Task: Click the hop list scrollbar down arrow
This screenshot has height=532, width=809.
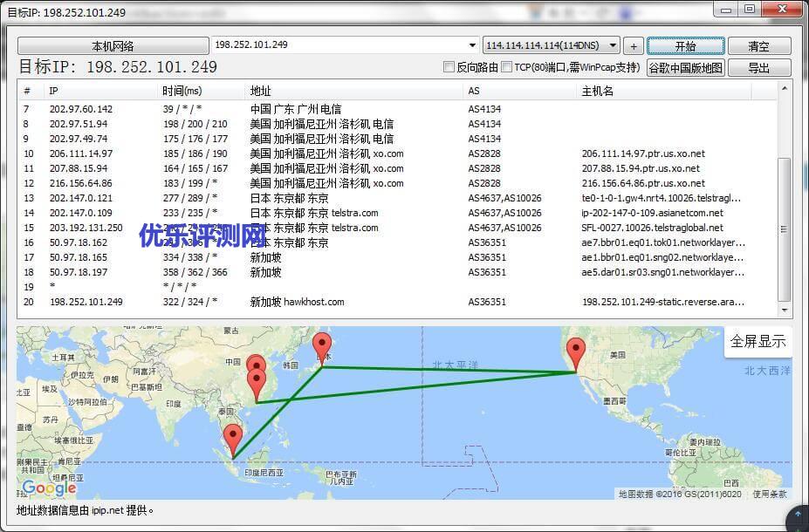Action: pyautogui.click(x=785, y=310)
